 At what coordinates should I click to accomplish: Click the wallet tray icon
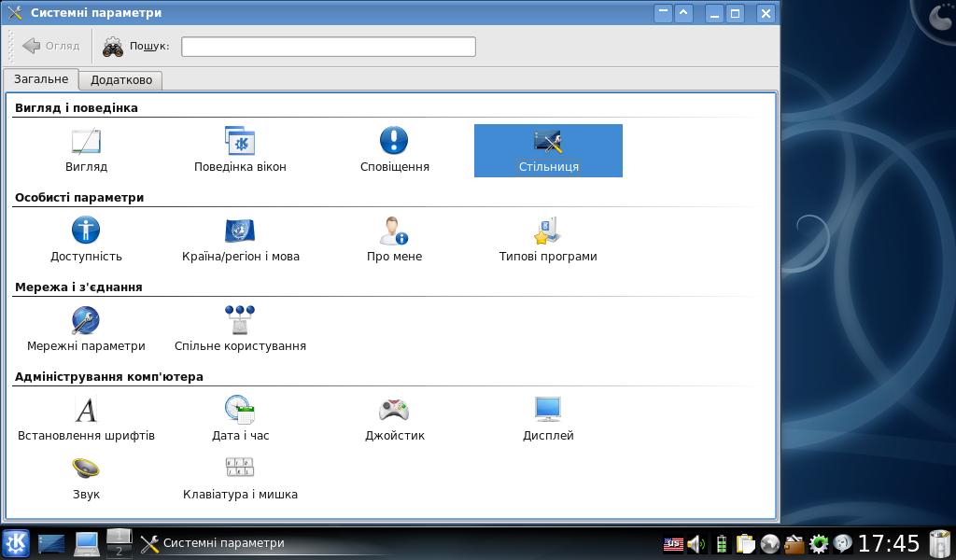point(794,543)
